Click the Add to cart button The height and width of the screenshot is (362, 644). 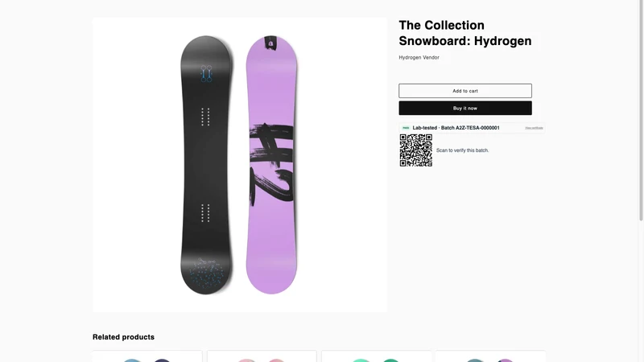coord(465,91)
